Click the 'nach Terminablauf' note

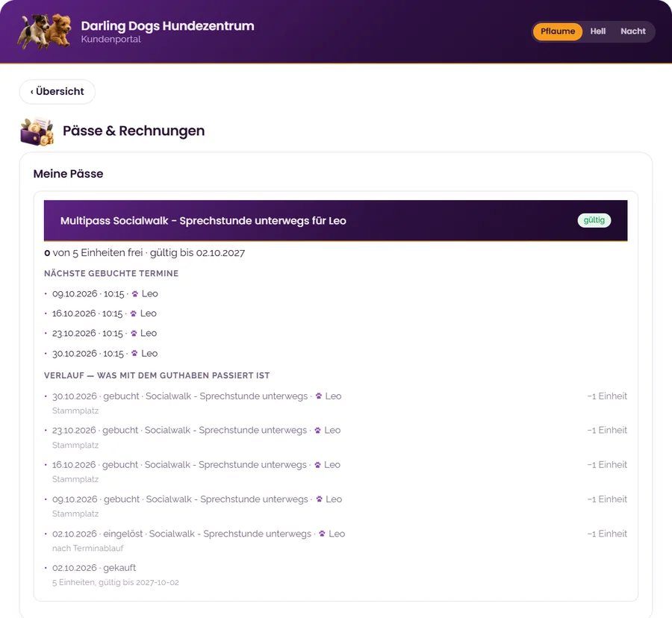[88, 548]
